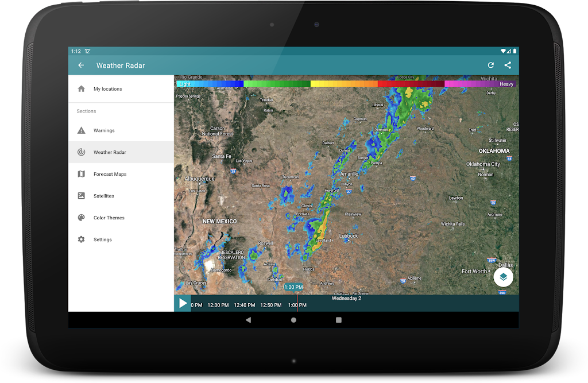Click the Abilene label on the map
The height and width of the screenshot is (383, 588).
pyautogui.click(x=415, y=278)
